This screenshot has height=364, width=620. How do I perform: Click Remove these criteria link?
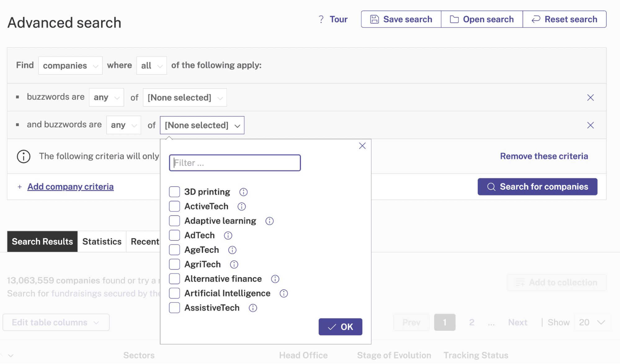544,156
